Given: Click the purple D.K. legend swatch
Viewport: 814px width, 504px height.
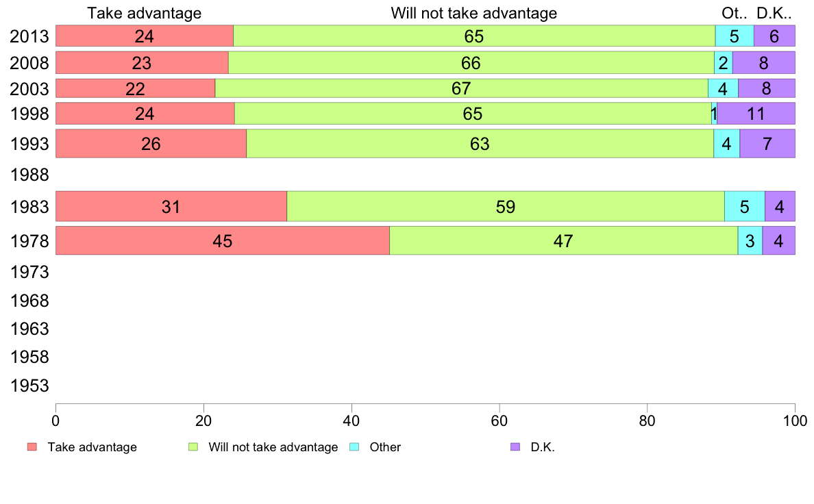Looking at the screenshot, I should pos(515,447).
